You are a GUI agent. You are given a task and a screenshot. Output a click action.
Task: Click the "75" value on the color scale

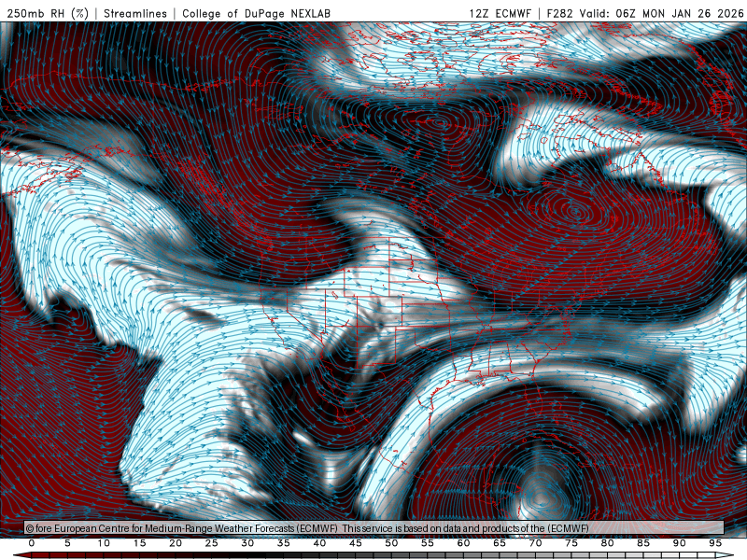571,543
